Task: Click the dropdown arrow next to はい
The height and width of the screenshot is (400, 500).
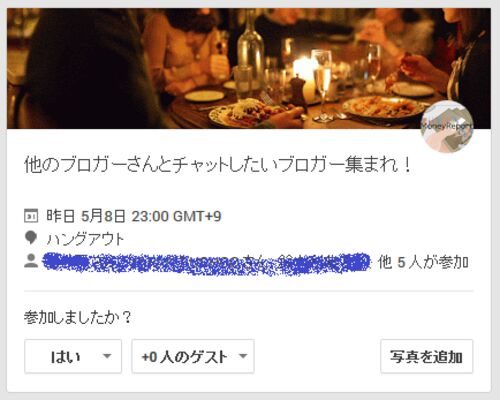Action: 107,356
